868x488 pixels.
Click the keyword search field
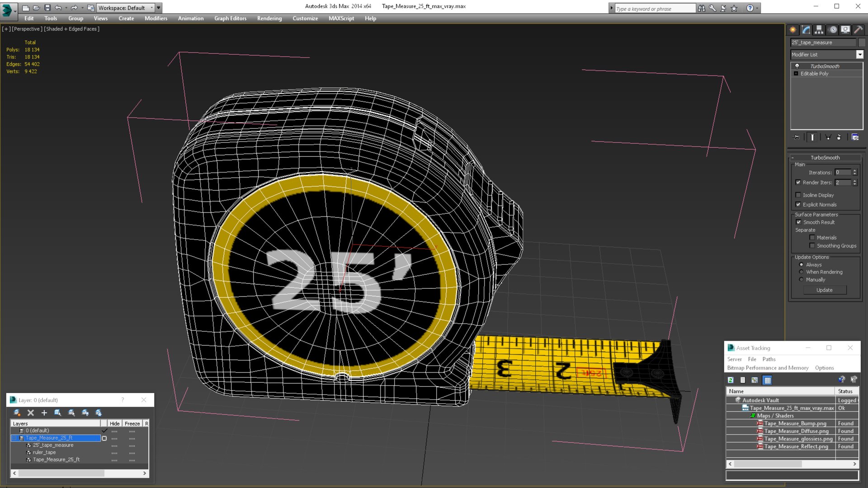[655, 9]
